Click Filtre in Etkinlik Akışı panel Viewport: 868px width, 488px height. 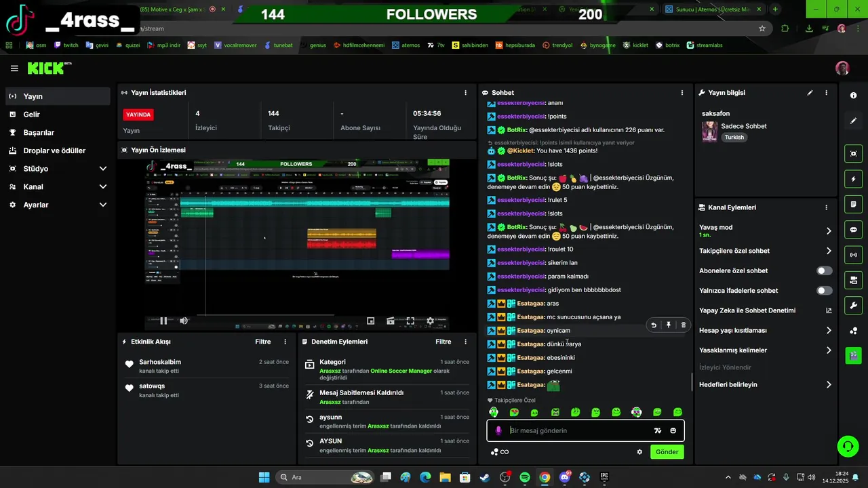click(263, 342)
